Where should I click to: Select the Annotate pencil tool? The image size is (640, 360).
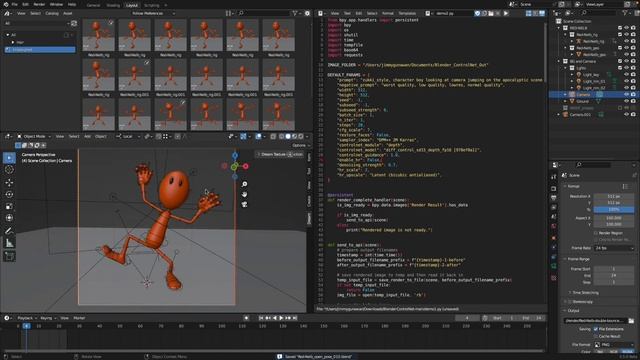9,231
